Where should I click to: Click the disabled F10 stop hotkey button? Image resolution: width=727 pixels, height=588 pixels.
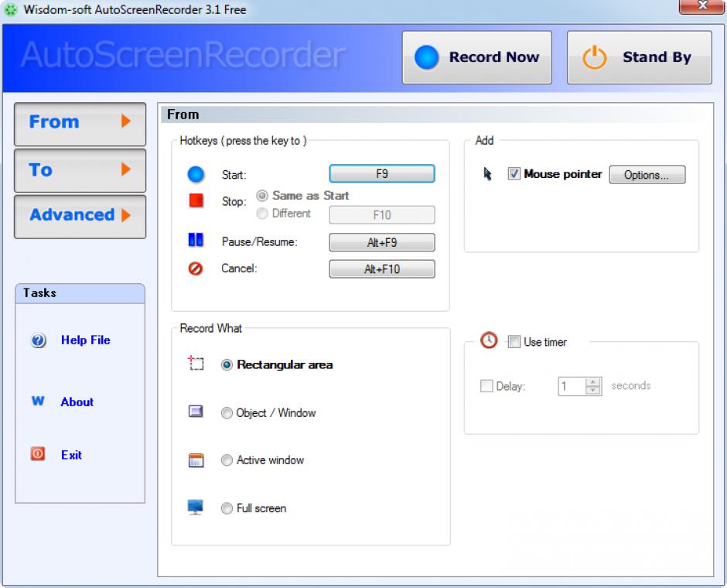[382, 215]
